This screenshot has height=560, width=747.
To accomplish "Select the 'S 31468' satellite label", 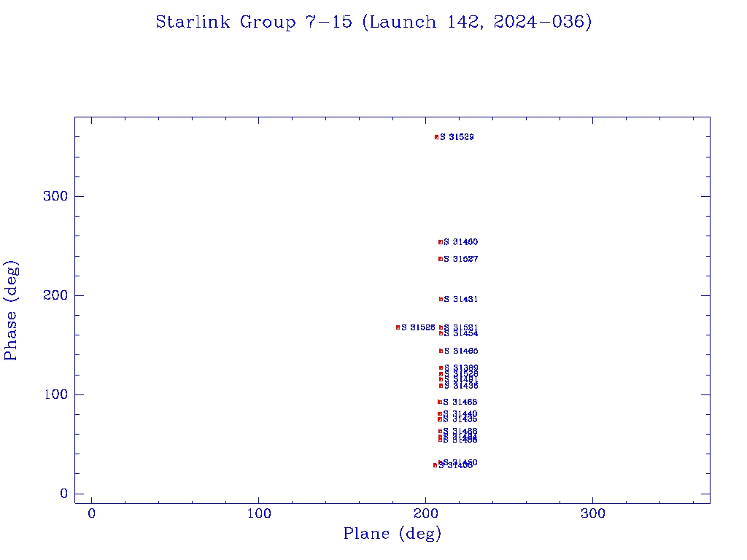I will tap(460, 402).
